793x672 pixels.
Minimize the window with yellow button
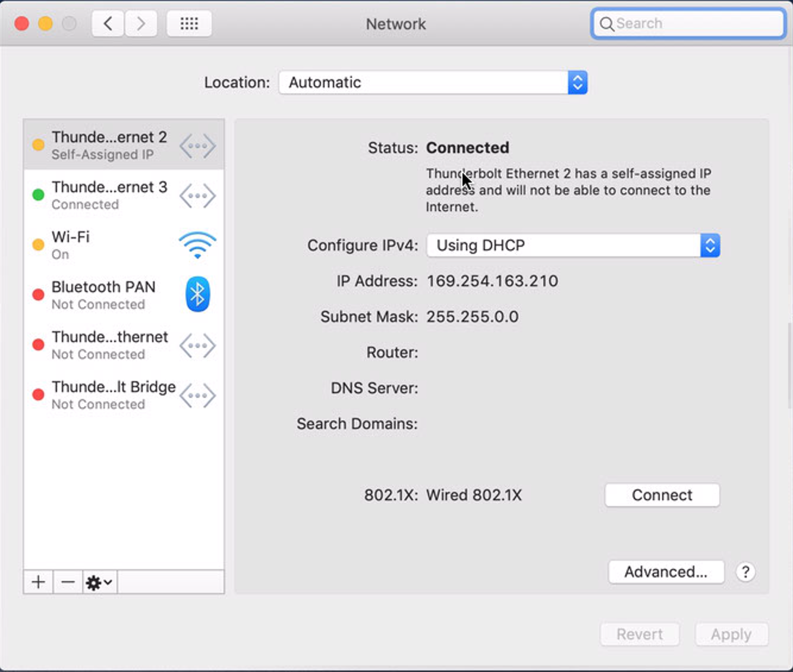point(46,24)
